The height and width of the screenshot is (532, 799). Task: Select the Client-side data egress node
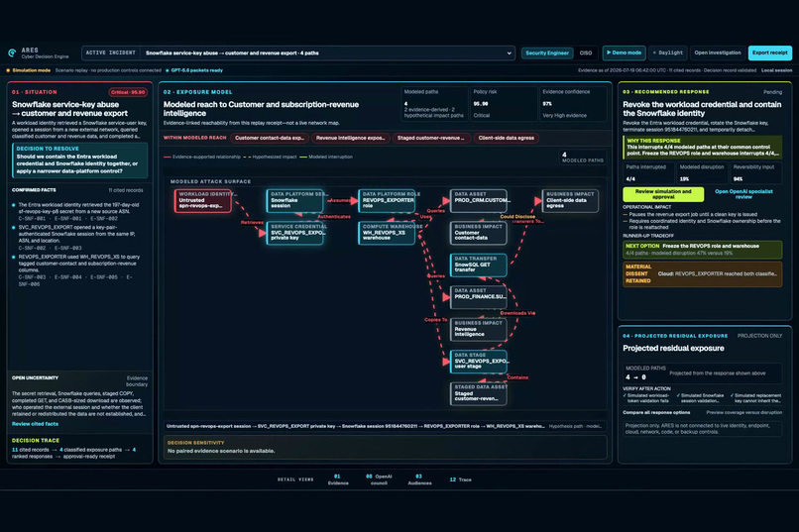click(570, 200)
